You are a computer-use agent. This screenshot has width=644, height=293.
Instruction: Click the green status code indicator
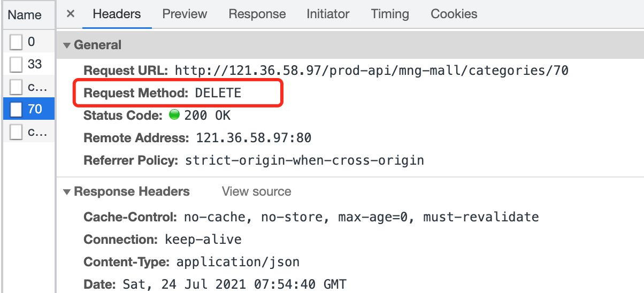click(x=173, y=115)
